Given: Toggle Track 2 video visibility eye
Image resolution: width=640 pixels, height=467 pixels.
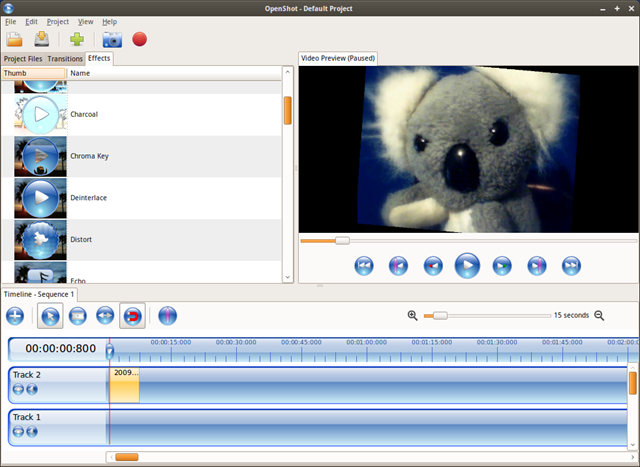Looking at the screenshot, I should [x=18, y=389].
